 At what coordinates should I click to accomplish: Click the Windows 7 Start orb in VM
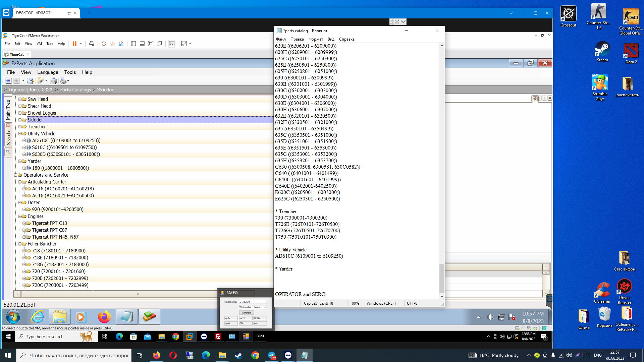click(x=13, y=317)
